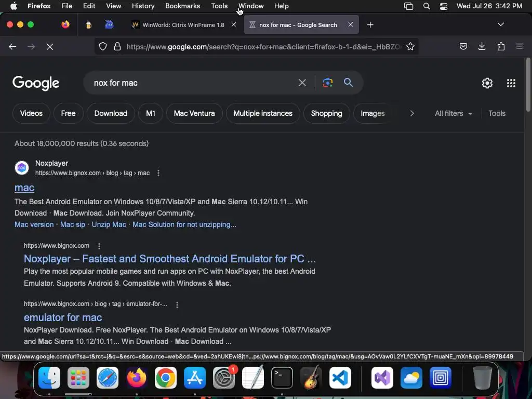
Task: Click the forward navigation arrow
Action: click(x=31, y=46)
